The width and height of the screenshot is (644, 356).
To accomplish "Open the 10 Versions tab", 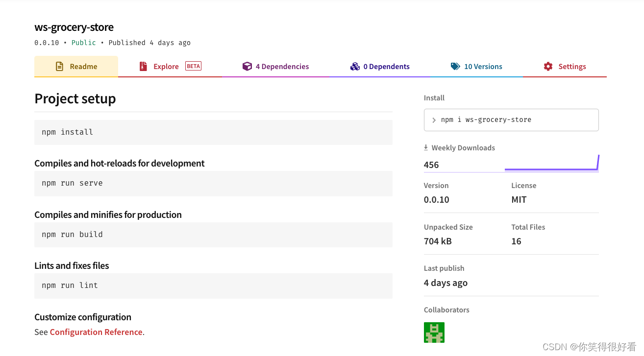I will click(x=476, y=67).
